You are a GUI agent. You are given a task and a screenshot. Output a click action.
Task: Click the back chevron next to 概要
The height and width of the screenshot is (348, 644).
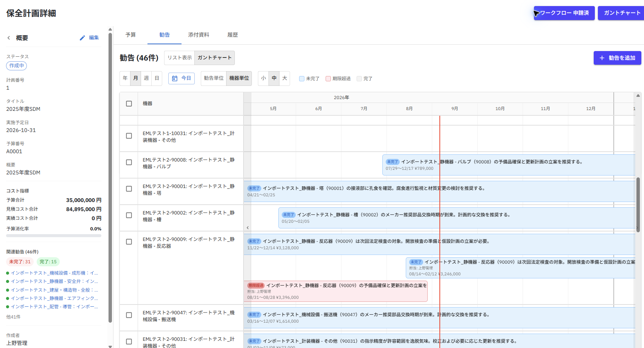[9, 38]
